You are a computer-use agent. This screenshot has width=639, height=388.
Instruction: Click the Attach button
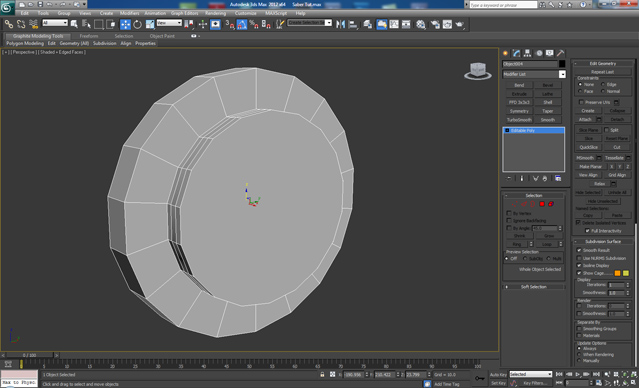click(585, 119)
